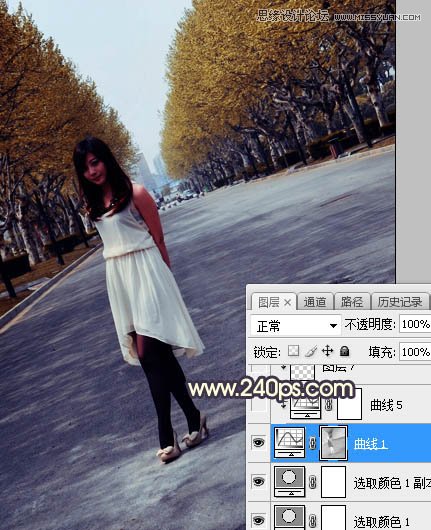
Task: Click the 不透明度 opacity value field
Action: [x=415, y=324]
